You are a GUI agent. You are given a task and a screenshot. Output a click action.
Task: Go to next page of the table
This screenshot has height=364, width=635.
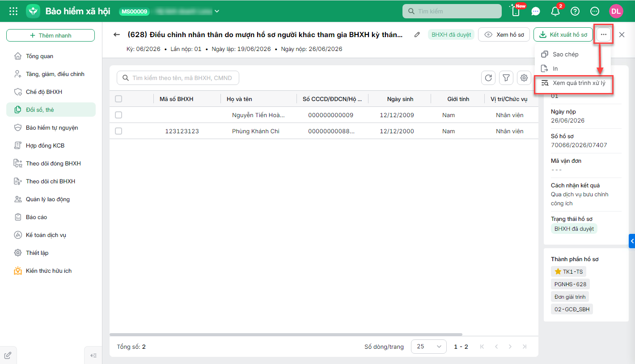(510, 347)
